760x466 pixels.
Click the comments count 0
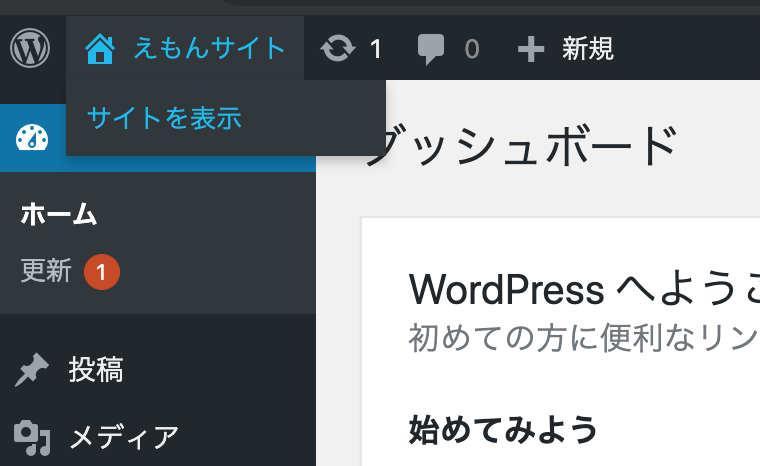coord(472,49)
